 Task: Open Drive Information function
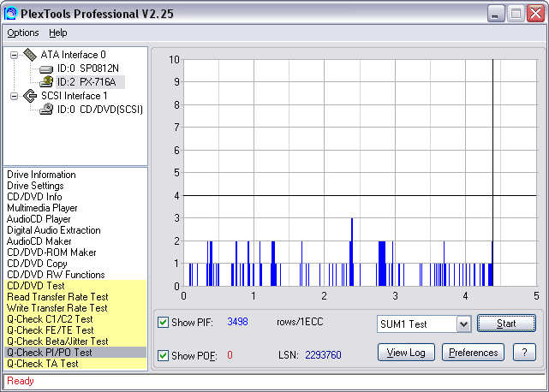[41, 175]
